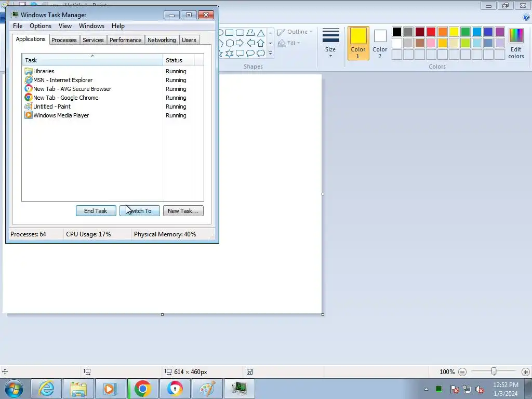
Task: Switch to the Users tab
Action: [189, 40]
